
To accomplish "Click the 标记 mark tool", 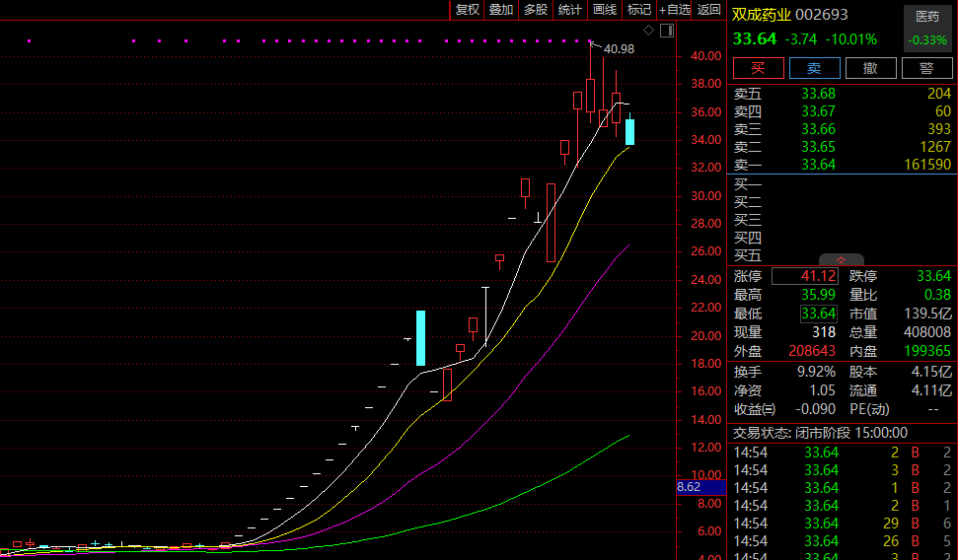I will 639,10.
